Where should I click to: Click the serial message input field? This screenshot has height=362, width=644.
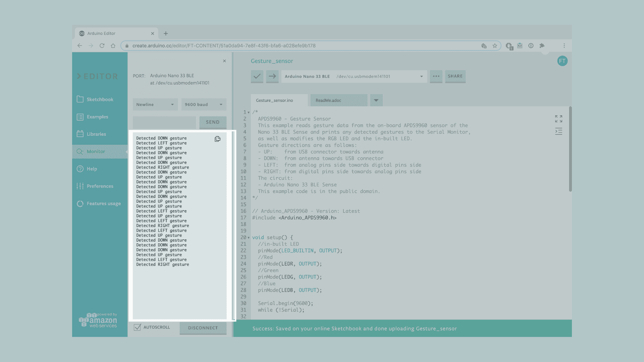point(164,122)
